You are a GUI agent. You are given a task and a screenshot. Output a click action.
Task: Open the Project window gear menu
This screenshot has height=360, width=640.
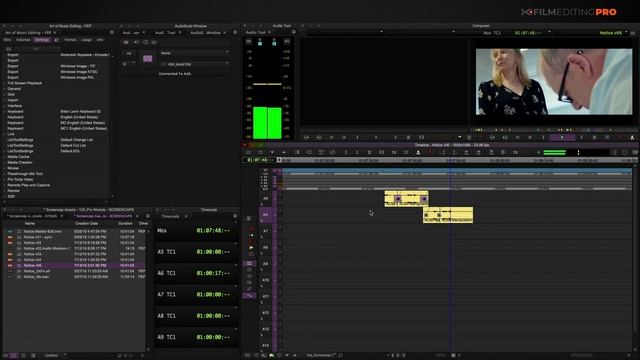111,32
